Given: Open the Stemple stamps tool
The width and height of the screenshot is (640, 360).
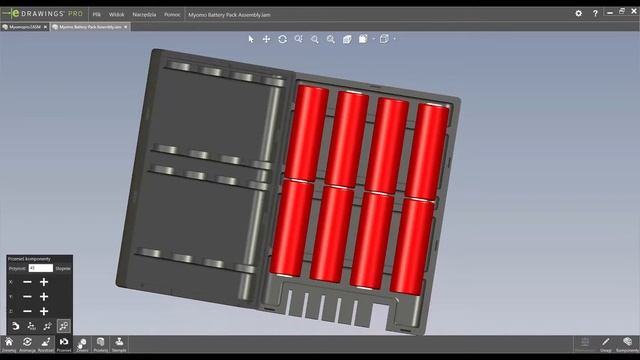Looking at the screenshot, I should (x=119, y=344).
